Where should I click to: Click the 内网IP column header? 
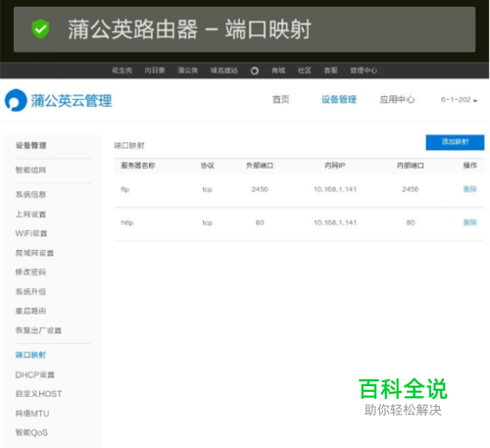click(x=335, y=166)
